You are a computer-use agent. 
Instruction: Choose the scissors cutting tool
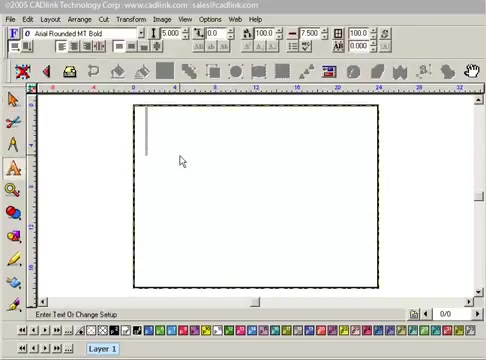[13, 122]
